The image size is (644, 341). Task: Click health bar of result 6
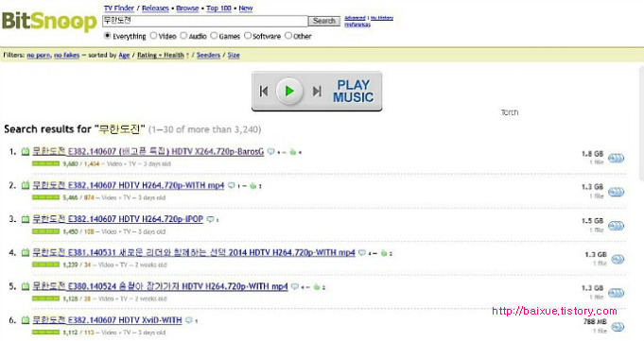46,332
